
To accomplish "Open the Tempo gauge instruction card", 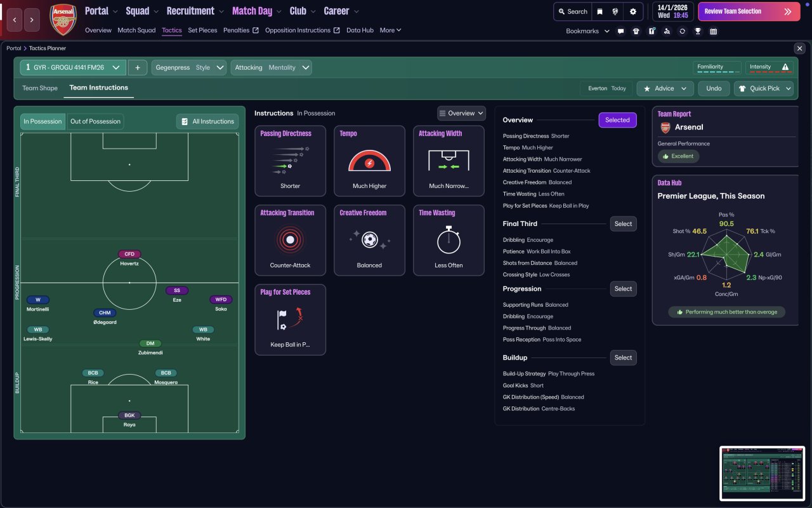I will (369, 161).
